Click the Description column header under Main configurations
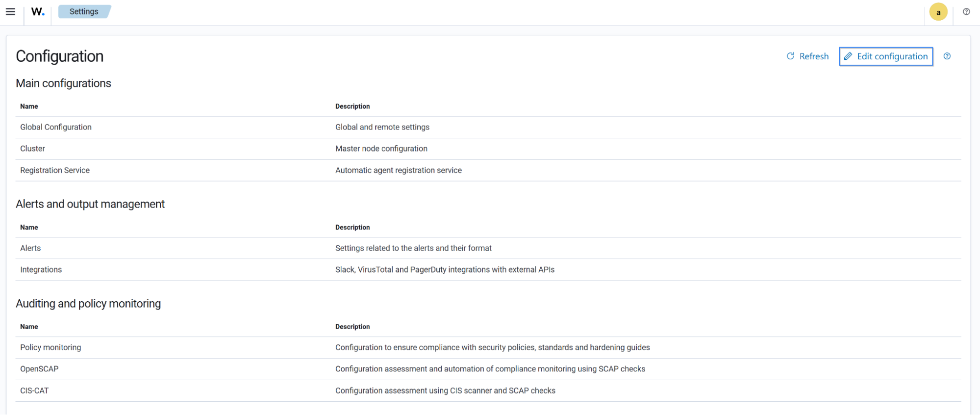 [352, 106]
